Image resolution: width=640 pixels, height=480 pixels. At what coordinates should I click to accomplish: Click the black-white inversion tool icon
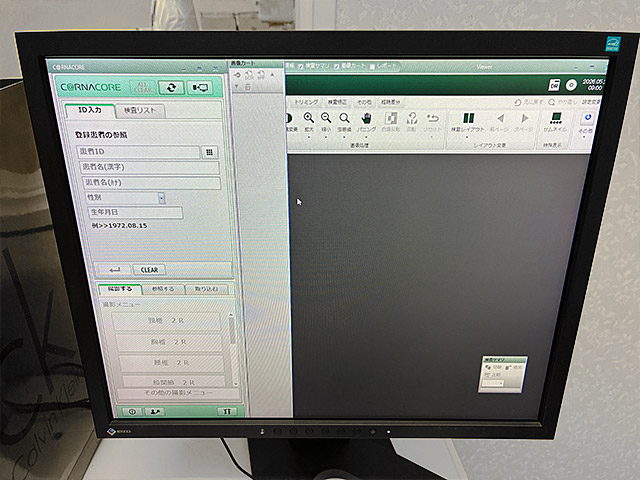tap(391, 118)
